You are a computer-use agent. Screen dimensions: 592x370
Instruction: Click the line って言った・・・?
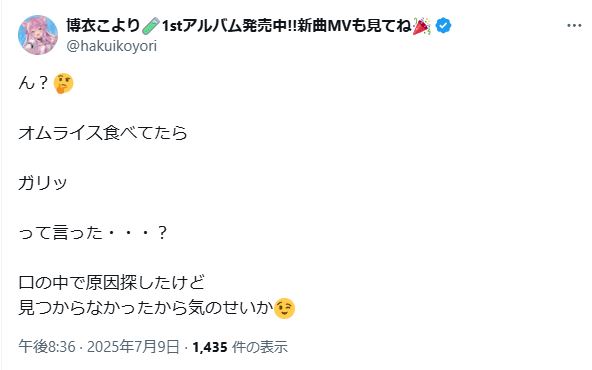92,233
